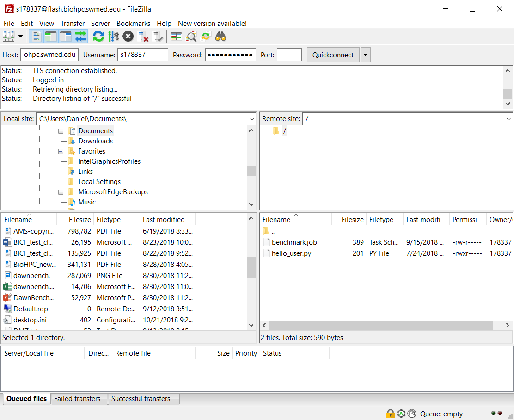Expand the MicrosoftEdgeBackups tree node
Screen dimensions: 514x420
click(x=61, y=192)
